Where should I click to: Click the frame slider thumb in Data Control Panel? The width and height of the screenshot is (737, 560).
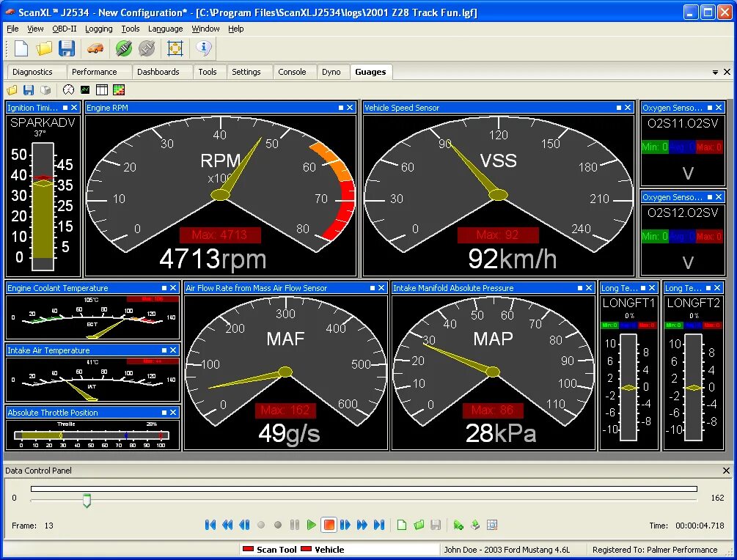click(87, 501)
